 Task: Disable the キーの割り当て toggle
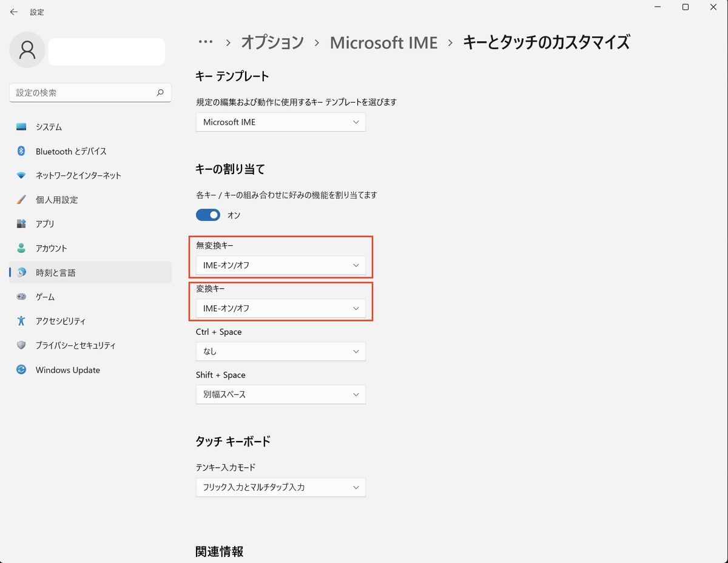point(208,215)
